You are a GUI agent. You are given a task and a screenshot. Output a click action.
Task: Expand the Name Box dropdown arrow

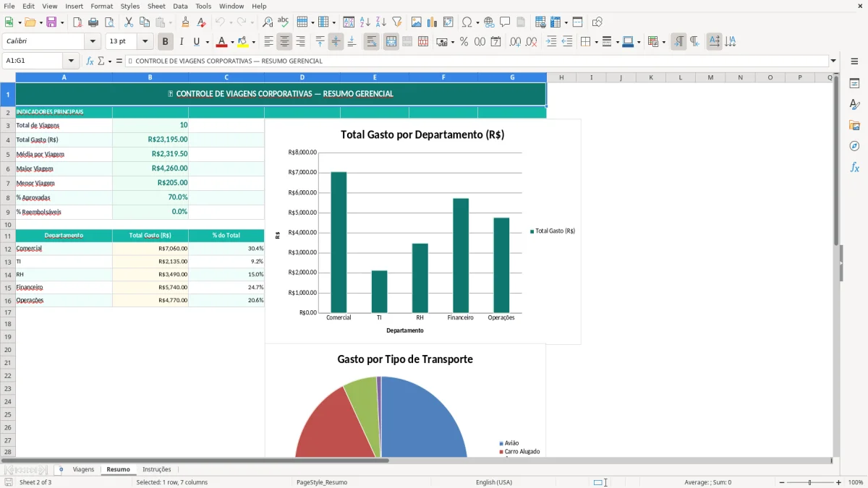pyautogui.click(x=70, y=61)
